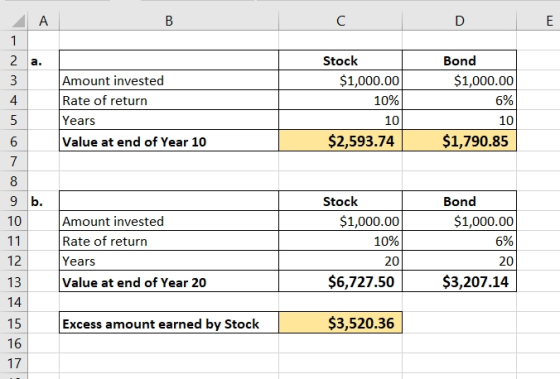
Task: Select Stock amount $1,000.00 in row 10
Action: pyautogui.click(x=340, y=221)
